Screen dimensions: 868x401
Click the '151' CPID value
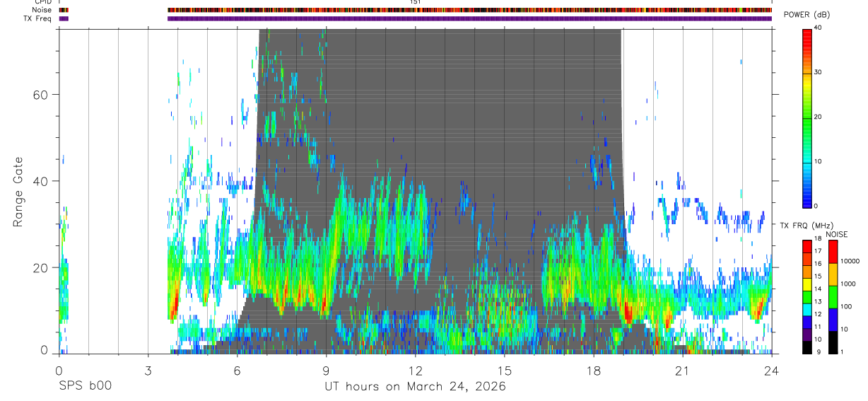click(416, 2)
